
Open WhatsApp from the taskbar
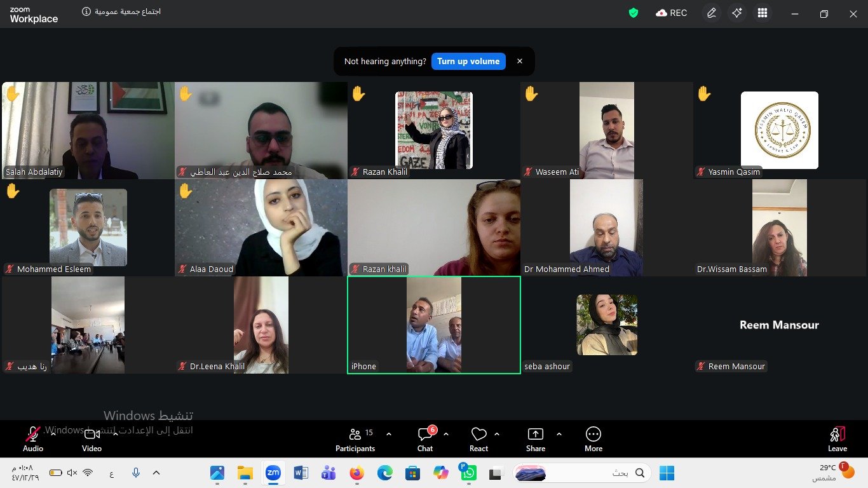coord(469,473)
